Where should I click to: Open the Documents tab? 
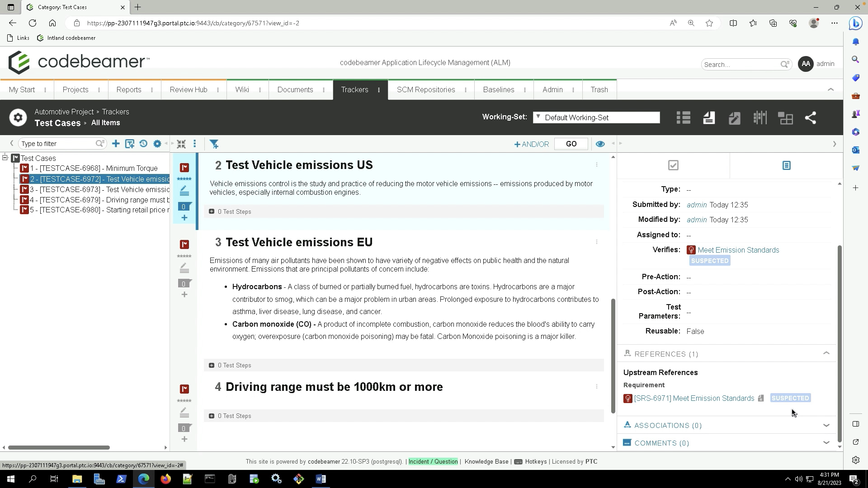click(295, 89)
